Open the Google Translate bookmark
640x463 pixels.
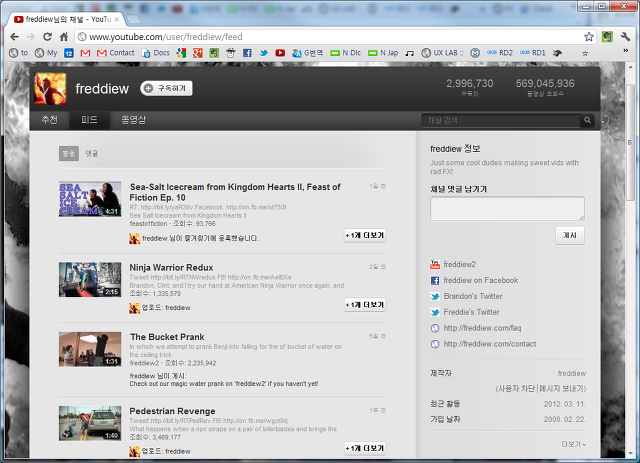coord(307,53)
